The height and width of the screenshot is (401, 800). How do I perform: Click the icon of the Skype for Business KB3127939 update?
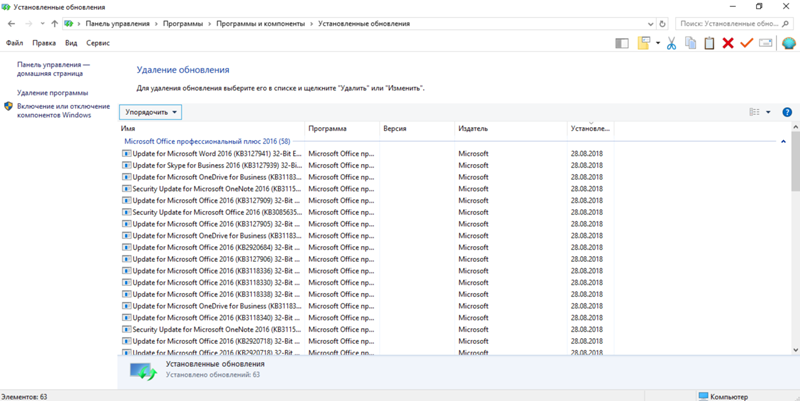pyautogui.click(x=127, y=165)
